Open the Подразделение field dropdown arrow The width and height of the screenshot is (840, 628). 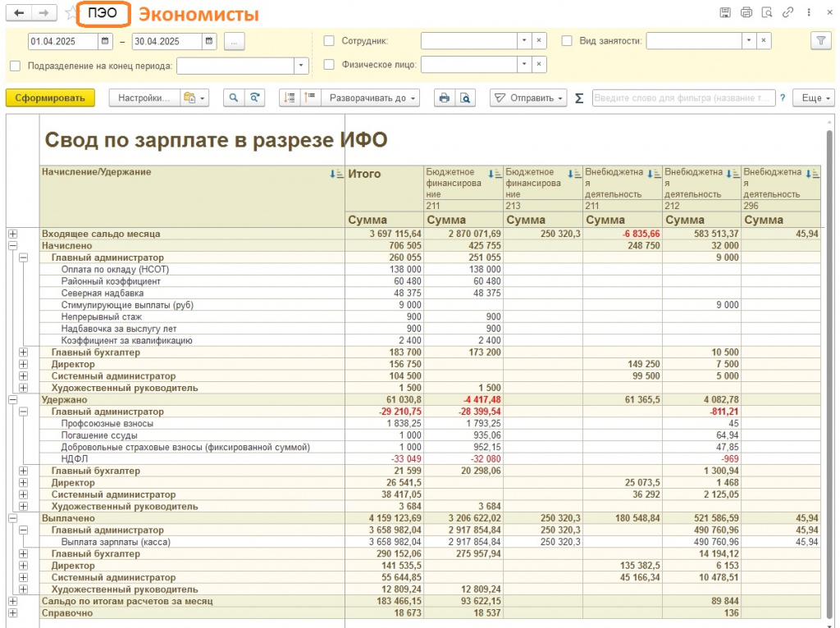(301, 66)
